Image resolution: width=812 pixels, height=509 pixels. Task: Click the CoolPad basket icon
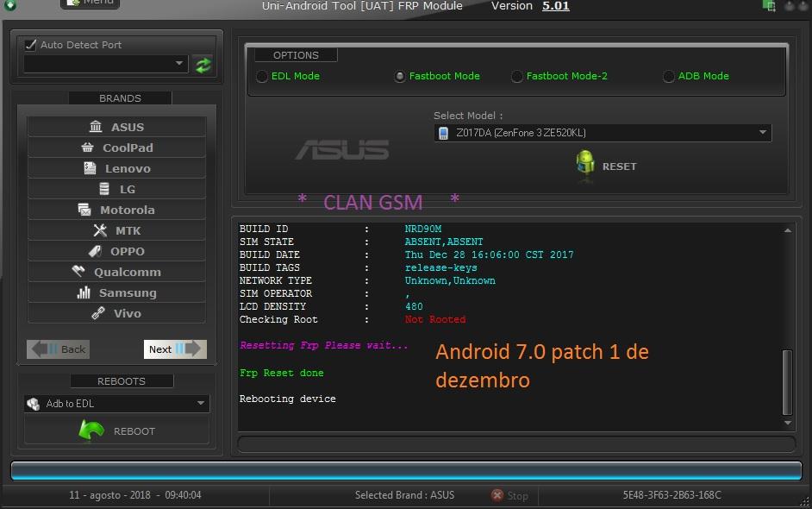tap(88, 148)
